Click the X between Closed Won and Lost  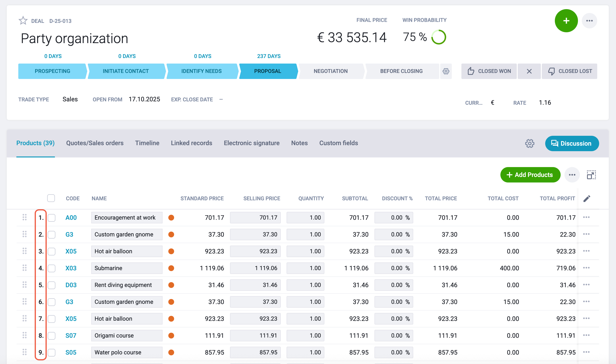(529, 71)
